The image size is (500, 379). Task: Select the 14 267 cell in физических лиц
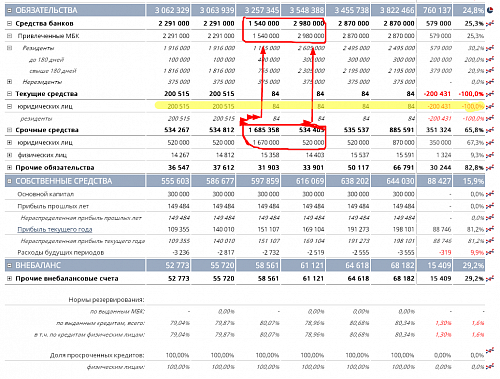click(x=180, y=155)
